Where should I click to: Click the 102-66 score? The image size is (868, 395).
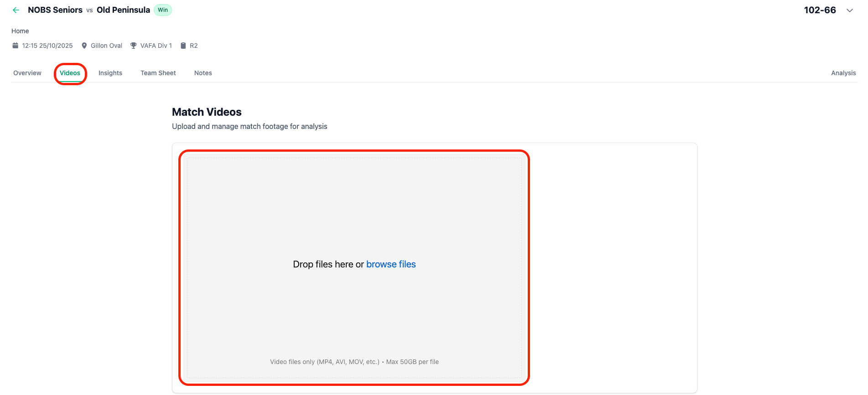(820, 10)
